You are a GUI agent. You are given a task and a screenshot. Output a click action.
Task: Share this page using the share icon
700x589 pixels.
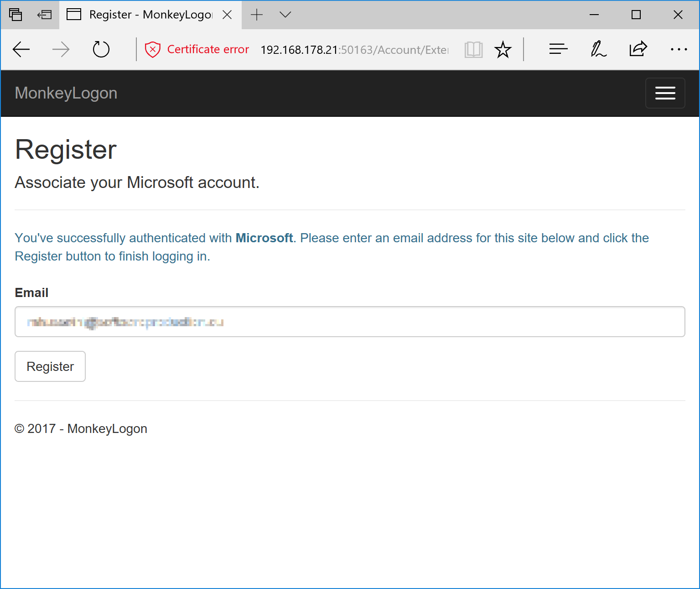(x=638, y=49)
